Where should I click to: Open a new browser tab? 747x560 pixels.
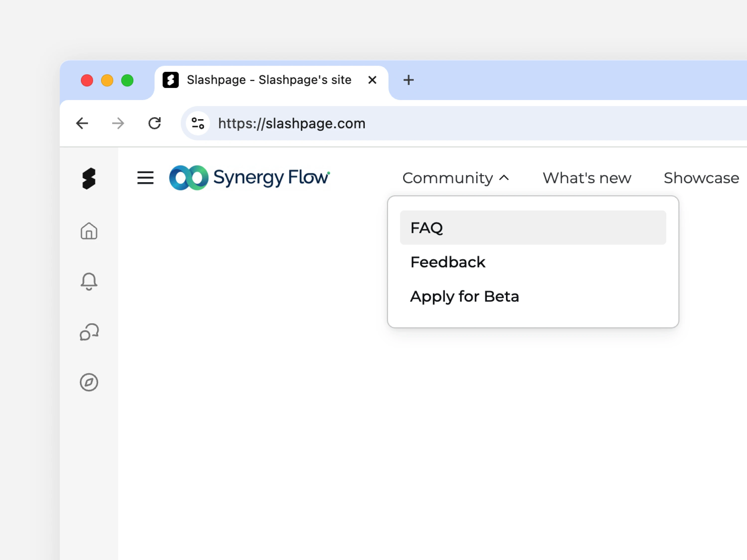(408, 80)
